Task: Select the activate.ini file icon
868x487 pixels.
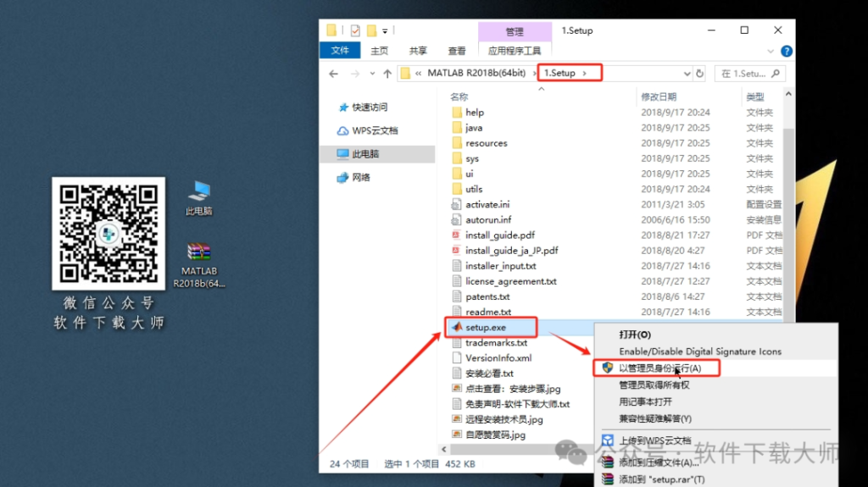Action: click(x=457, y=205)
